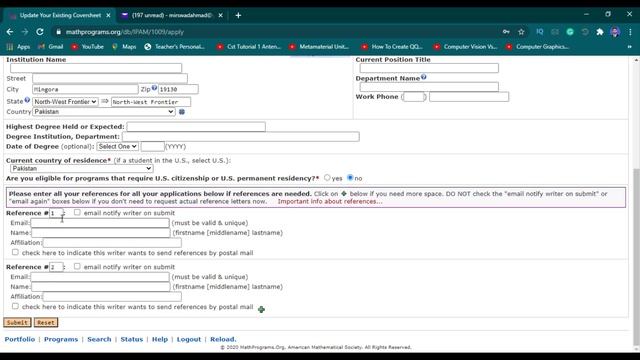
Task: Open Date of Degree month dropdown
Action: tap(118, 146)
